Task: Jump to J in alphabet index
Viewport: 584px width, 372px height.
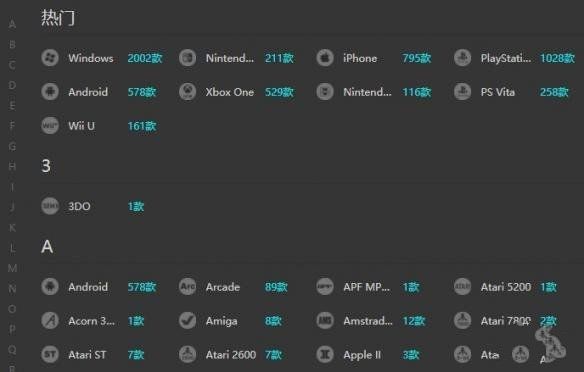Action: pyautogui.click(x=12, y=207)
